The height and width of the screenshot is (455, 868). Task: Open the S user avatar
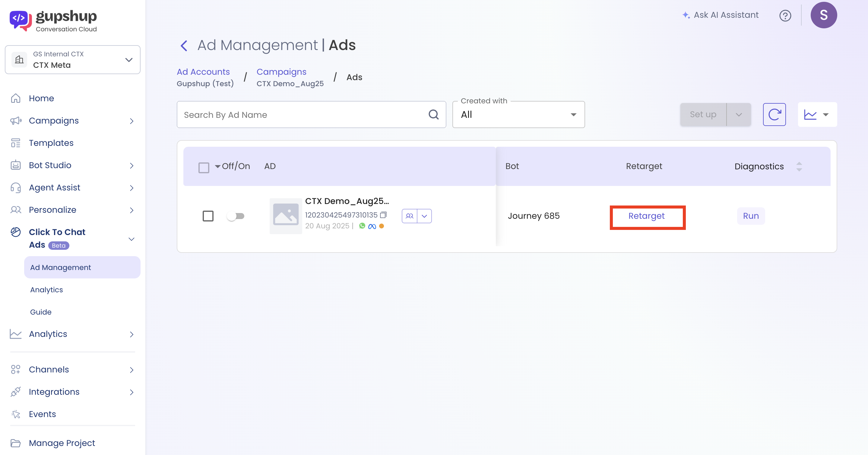pyautogui.click(x=824, y=15)
